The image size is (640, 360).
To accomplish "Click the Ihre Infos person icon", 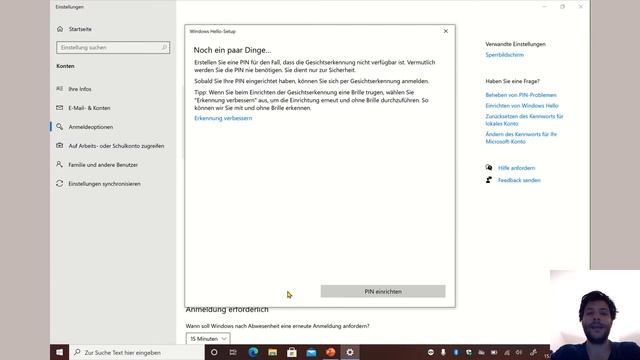I will (x=60, y=89).
